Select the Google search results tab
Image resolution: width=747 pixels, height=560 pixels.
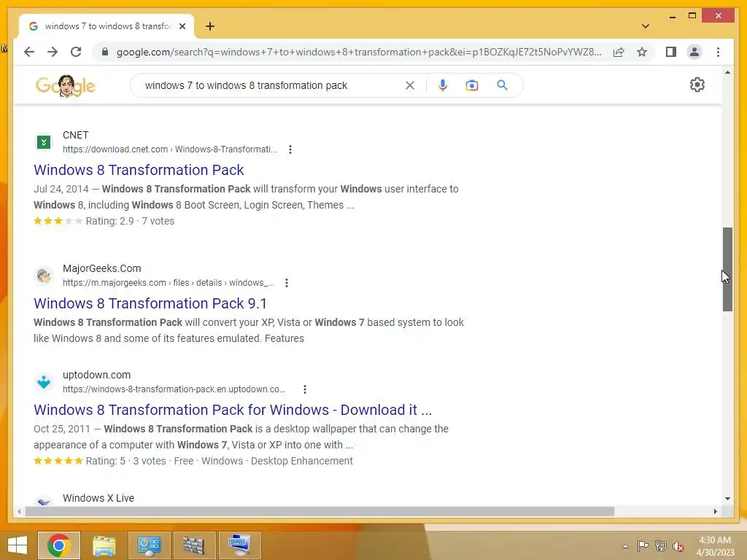coord(106,26)
